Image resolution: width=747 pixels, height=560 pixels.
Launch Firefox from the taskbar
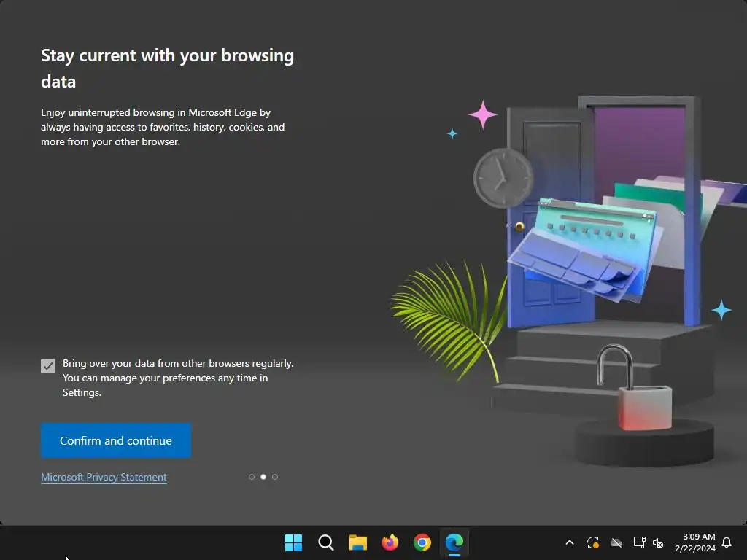(390, 542)
